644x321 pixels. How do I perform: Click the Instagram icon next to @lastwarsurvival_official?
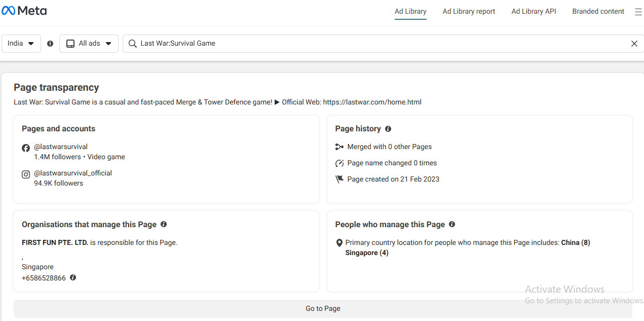coord(26,174)
